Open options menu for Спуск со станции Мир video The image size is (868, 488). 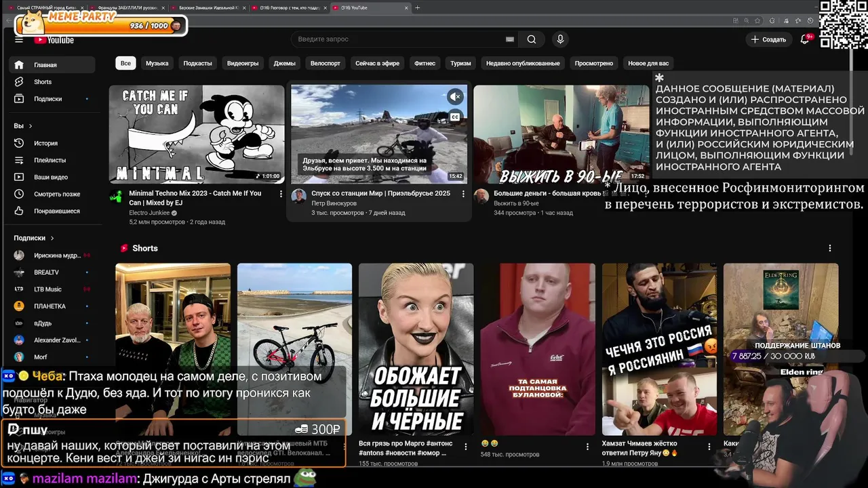click(463, 194)
